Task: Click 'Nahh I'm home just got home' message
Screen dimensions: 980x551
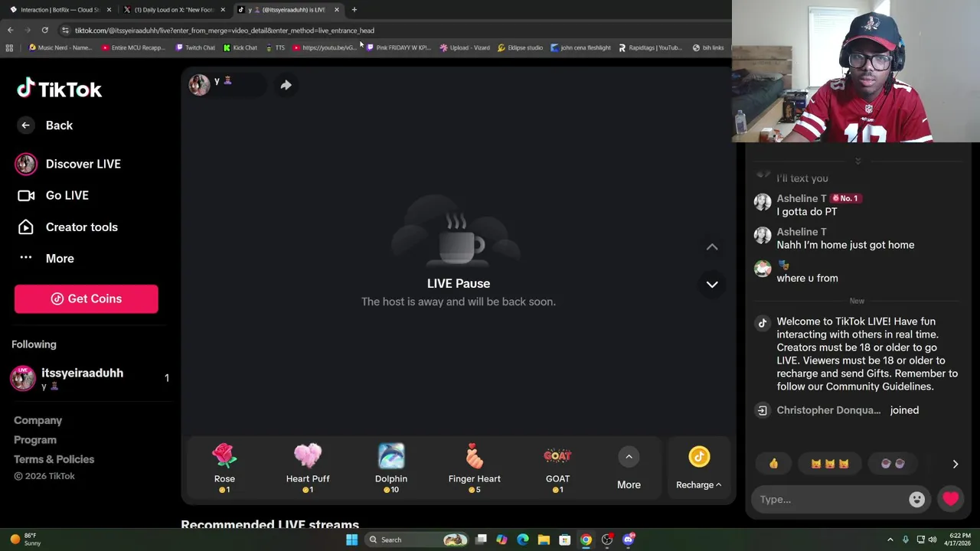Action: (x=845, y=245)
